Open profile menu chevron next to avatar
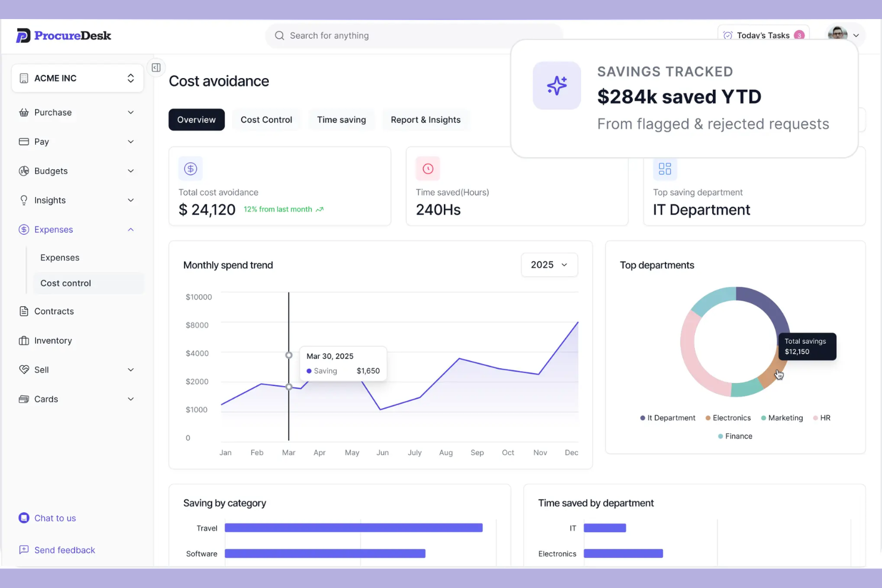This screenshot has height=588, width=882. point(856,36)
